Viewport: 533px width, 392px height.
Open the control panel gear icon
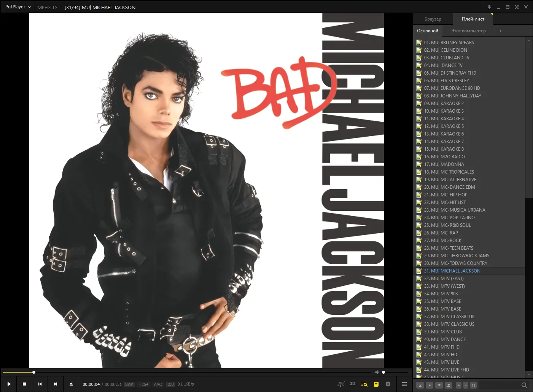tap(388, 384)
